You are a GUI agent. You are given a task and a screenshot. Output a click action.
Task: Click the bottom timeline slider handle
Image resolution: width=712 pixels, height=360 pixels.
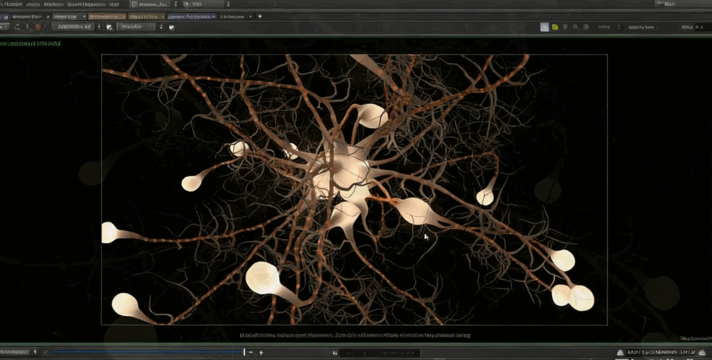tap(244, 352)
